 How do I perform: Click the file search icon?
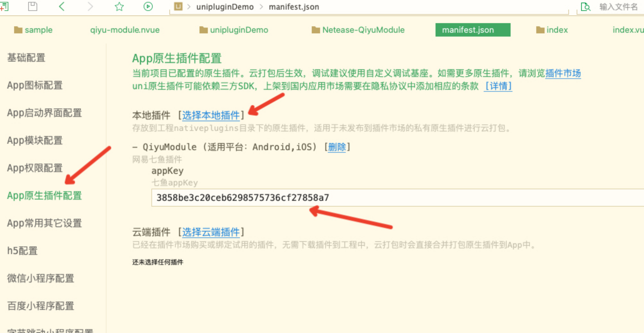tap(586, 7)
